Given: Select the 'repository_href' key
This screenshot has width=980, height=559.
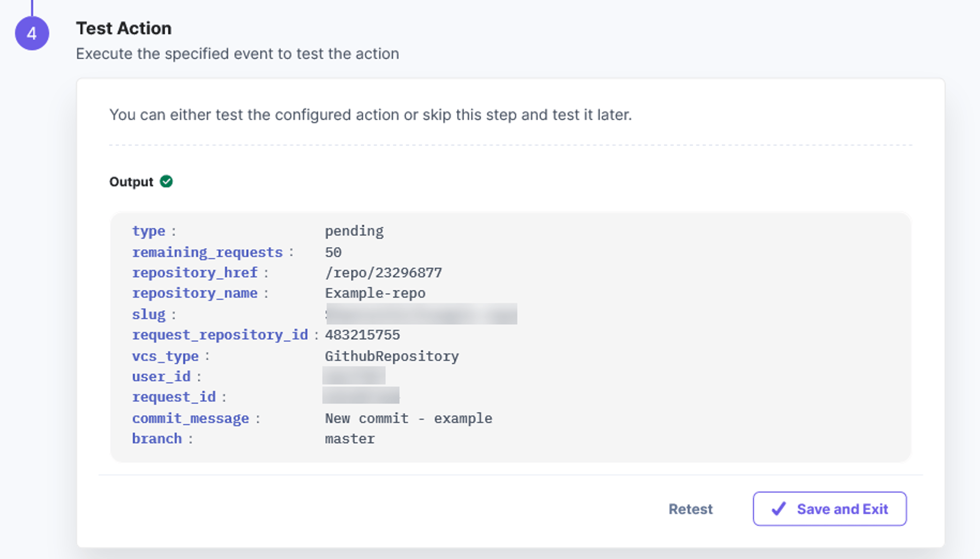Looking at the screenshot, I should [195, 273].
